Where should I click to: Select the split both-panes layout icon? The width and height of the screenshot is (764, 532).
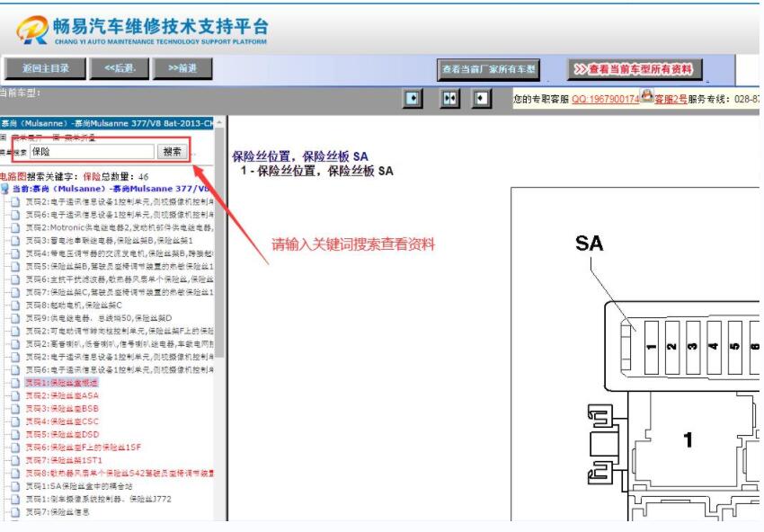click(449, 99)
